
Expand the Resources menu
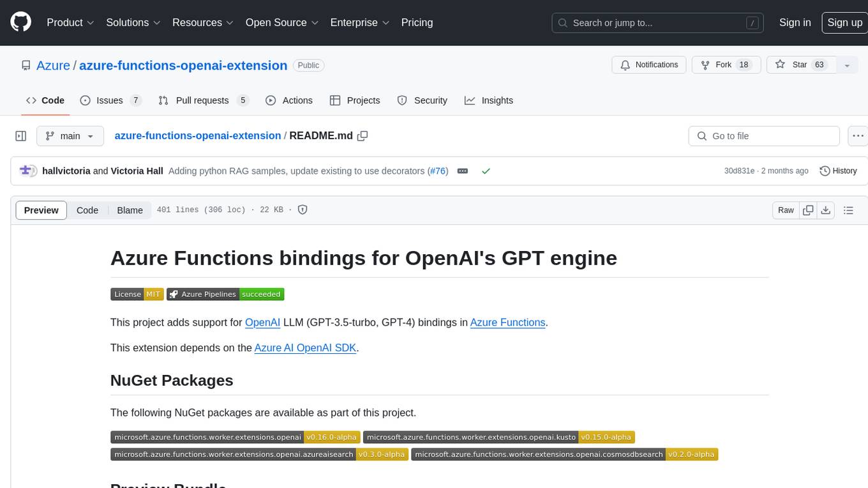(x=202, y=22)
